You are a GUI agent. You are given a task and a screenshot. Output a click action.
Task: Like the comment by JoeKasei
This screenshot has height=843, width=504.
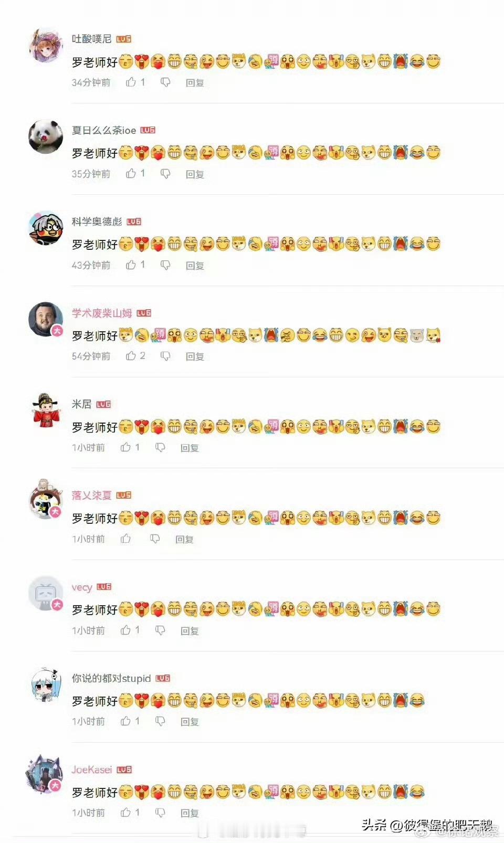125,813
